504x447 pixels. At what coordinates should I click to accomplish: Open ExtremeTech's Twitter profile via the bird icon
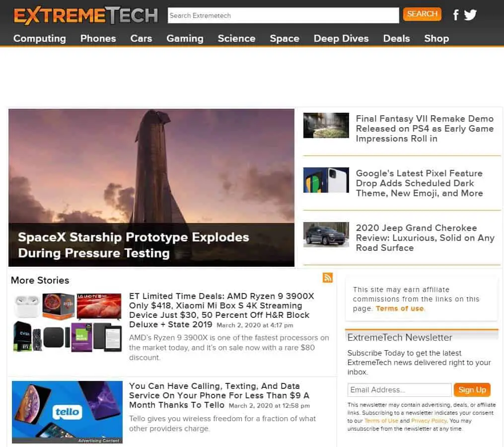[x=470, y=14]
